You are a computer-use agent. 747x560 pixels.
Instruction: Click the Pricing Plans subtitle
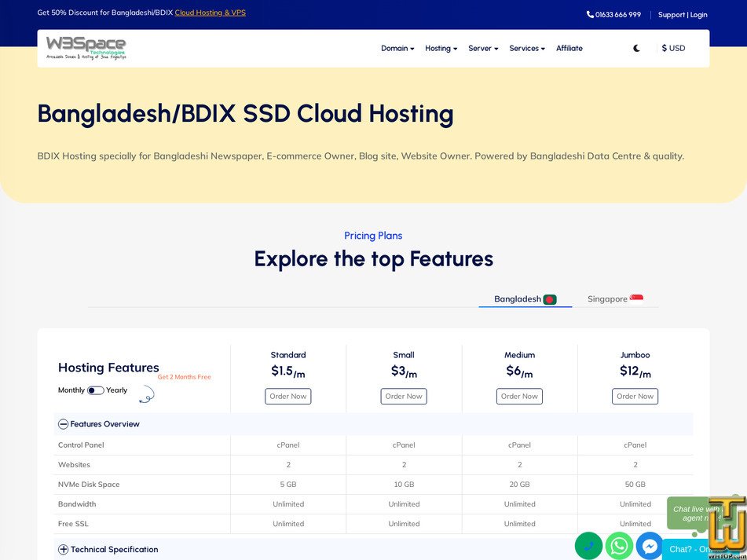(x=373, y=236)
